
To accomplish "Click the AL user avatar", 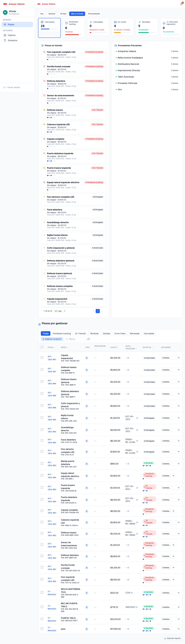I will tap(5, 12).
